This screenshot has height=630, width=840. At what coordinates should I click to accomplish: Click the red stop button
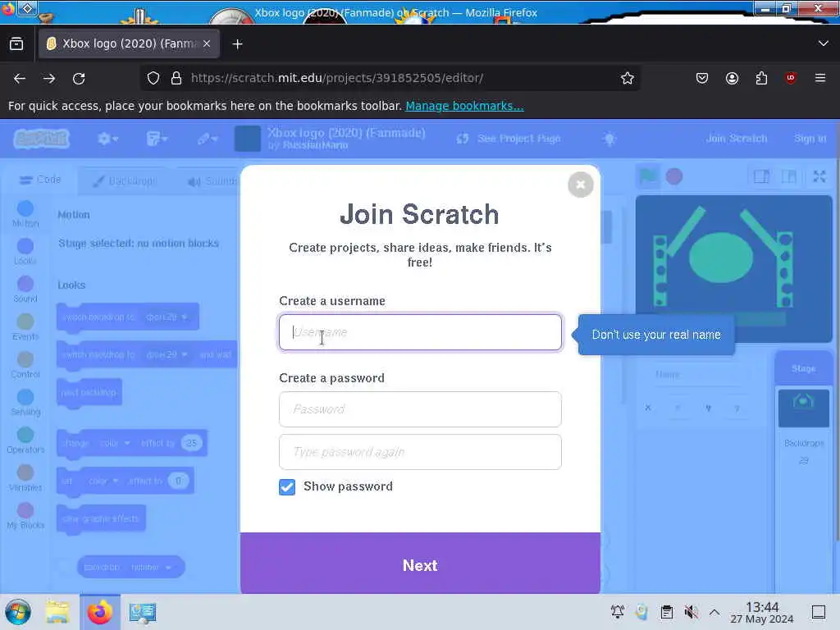674,176
